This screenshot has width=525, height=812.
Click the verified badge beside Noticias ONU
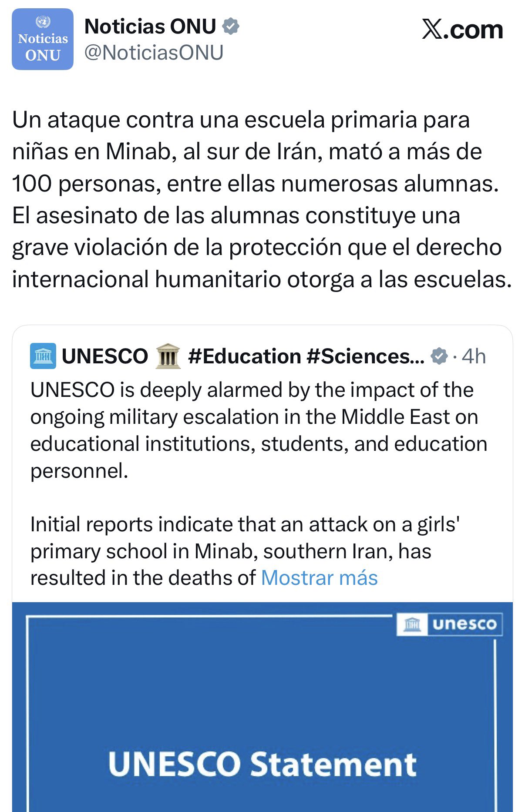point(231,27)
